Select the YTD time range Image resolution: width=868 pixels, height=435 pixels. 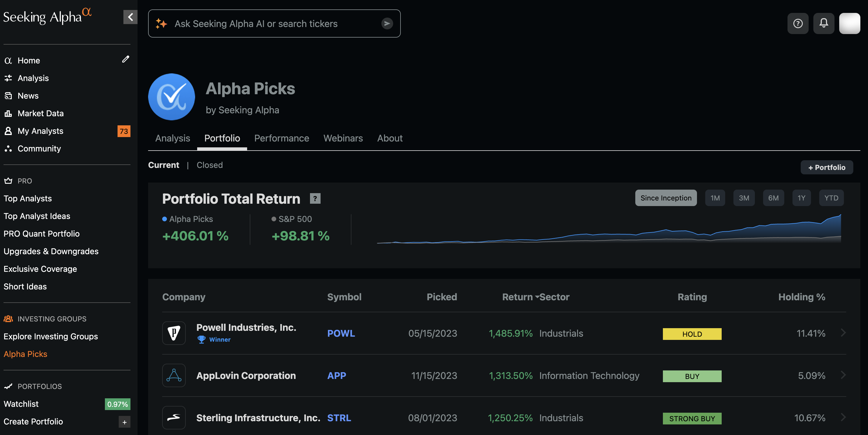point(831,198)
